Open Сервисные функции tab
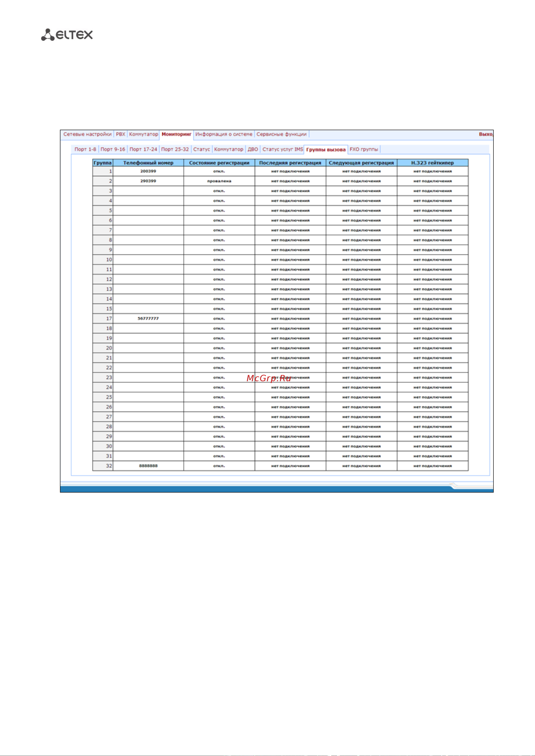 tap(281, 134)
